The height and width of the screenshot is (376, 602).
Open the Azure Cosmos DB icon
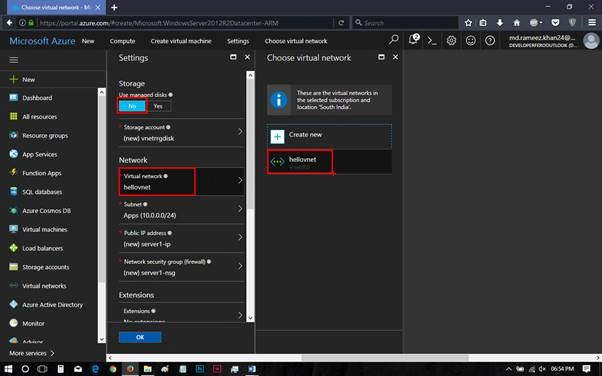point(13,210)
